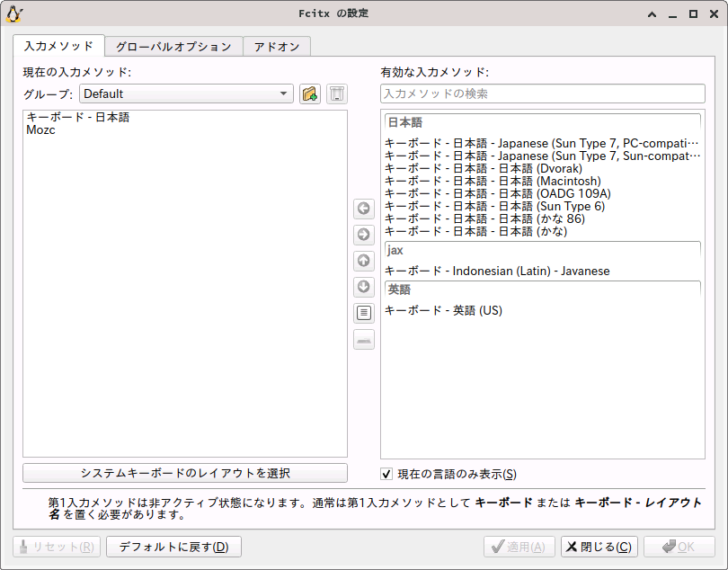Click the 日本語 group header

click(542, 122)
